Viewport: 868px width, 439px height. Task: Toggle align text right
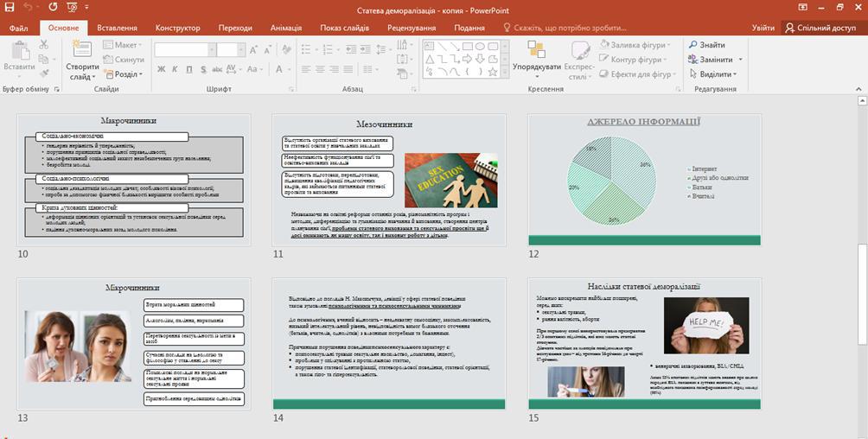[333, 69]
